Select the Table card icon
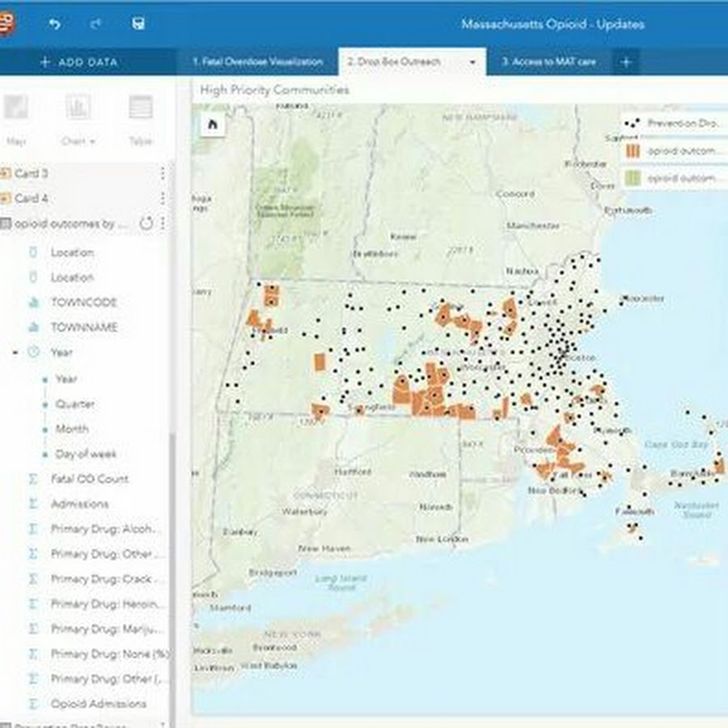Screen dimensions: 728x728 click(x=141, y=108)
